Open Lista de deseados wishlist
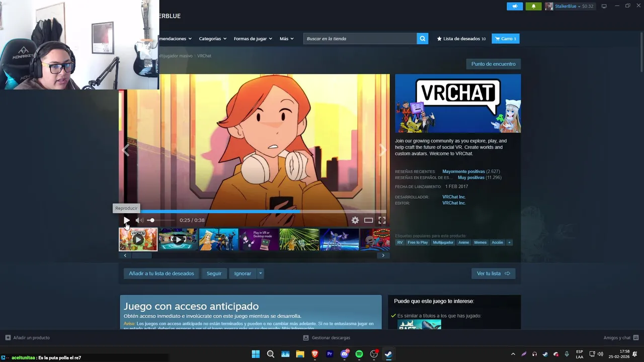This screenshot has height=362, width=644. click(x=461, y=39)
